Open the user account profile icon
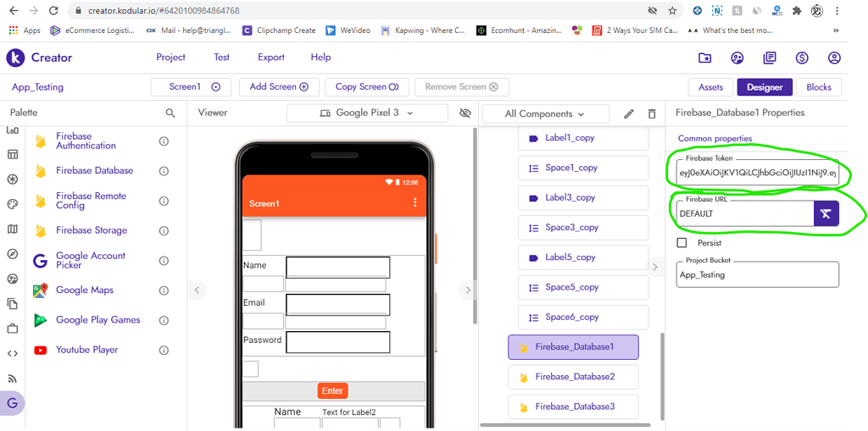 pos(834,58)
